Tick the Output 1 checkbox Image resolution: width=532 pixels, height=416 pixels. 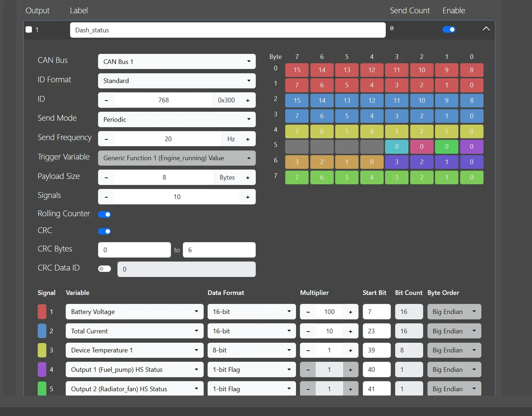(x=29, y=29)
